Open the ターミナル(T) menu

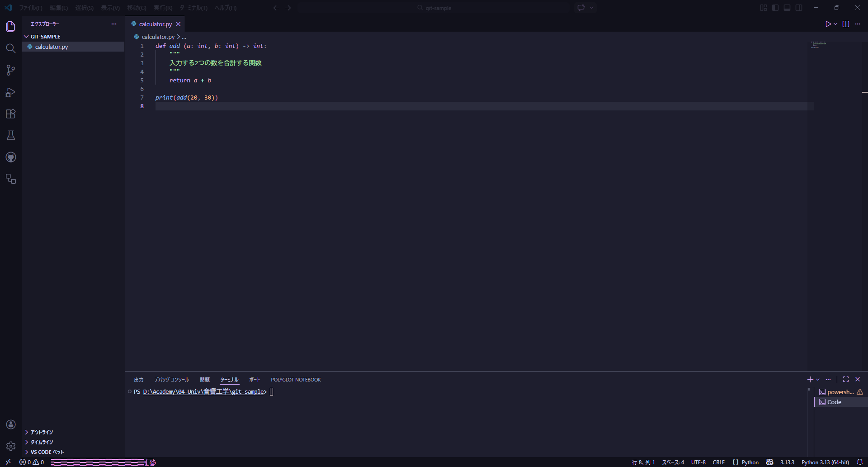[193, 8]
